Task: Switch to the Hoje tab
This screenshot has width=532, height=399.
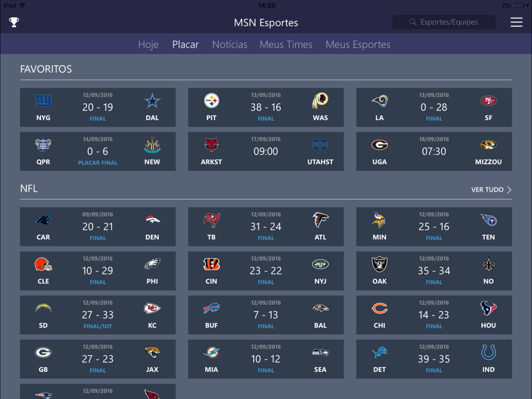Action: [148, 45]
